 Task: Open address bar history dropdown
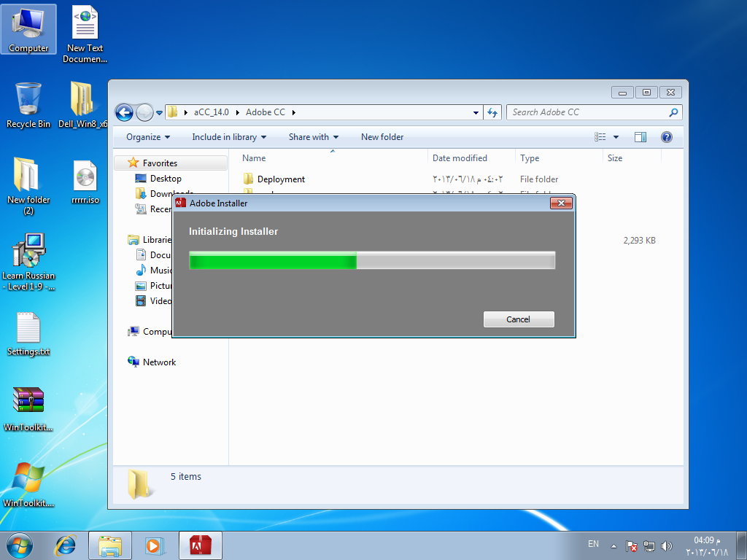coord(476,113)
